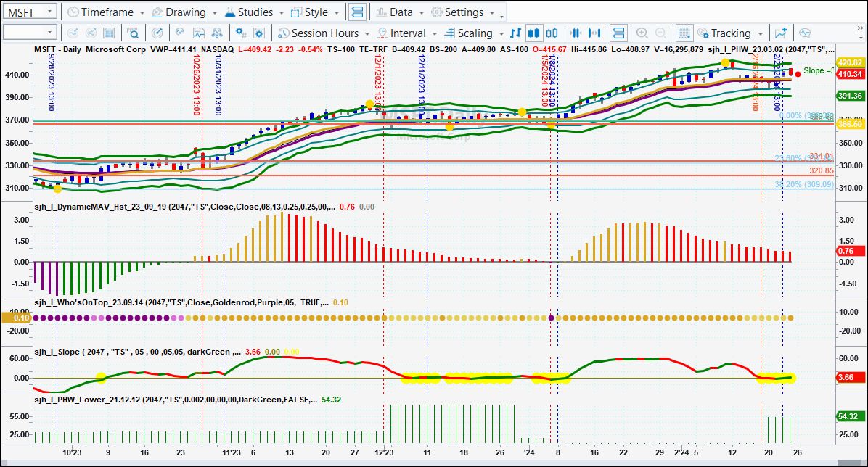This screenshot has width=868, height=467.
Task: Click the chart with plus sign icon
Action: 780,33
